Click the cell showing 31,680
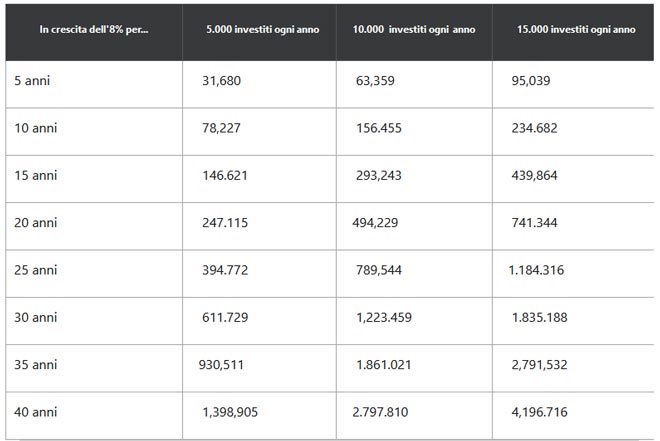660x441 pixels. click(x=222, y=81)
